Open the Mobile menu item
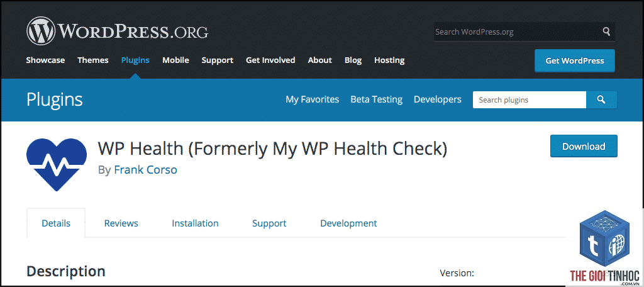Viewport: 644px width, 287px height. point(175,60)
